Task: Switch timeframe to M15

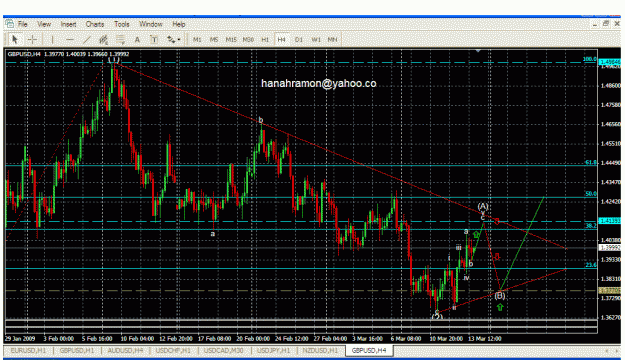Action: pyautogui.click(x=231, y=39)
